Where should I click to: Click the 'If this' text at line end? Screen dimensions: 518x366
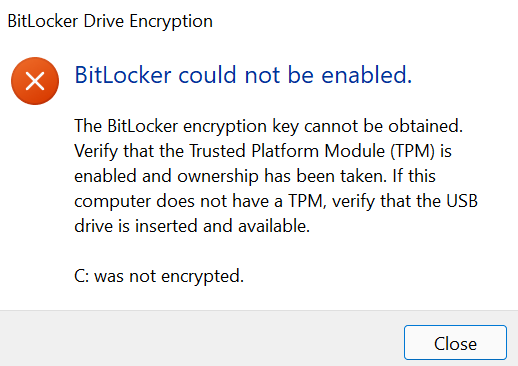pos(414,176)
